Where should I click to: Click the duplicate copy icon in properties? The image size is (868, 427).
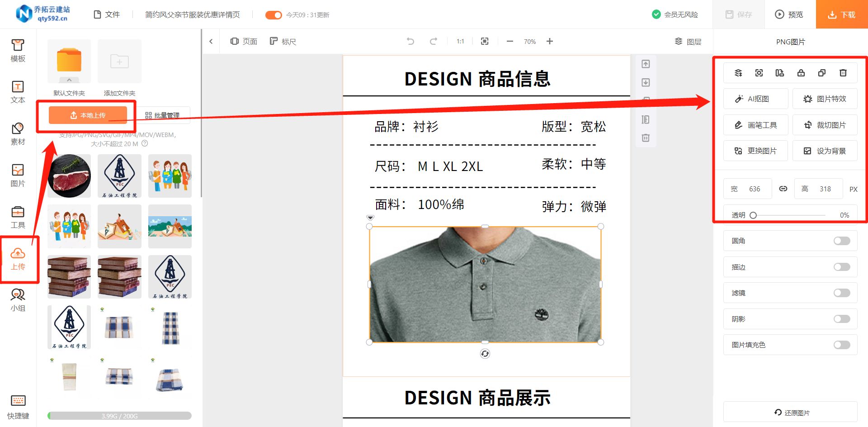822,73
